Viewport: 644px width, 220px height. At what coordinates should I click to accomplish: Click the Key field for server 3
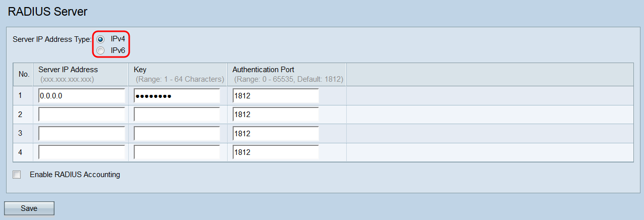pyautogui.click(x=177, y=133)
